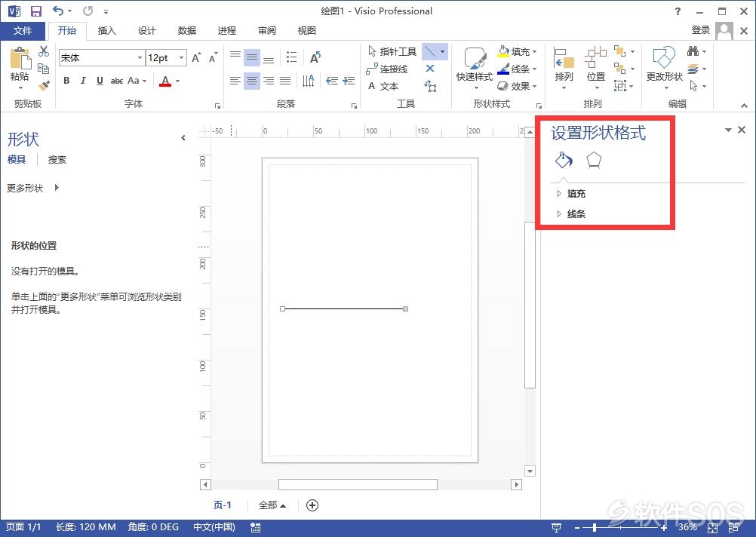Viewport: 756px width, 537px height.
Task: Switch to the 进程 Process tab
Action: pyautogui.click(x=226, y=31)
